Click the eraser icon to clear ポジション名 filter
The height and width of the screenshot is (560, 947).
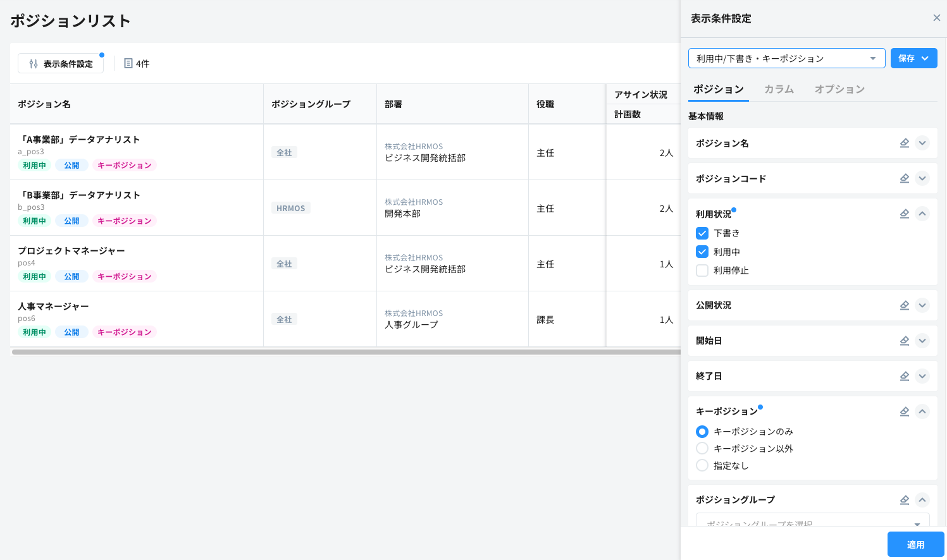(905, 143)
